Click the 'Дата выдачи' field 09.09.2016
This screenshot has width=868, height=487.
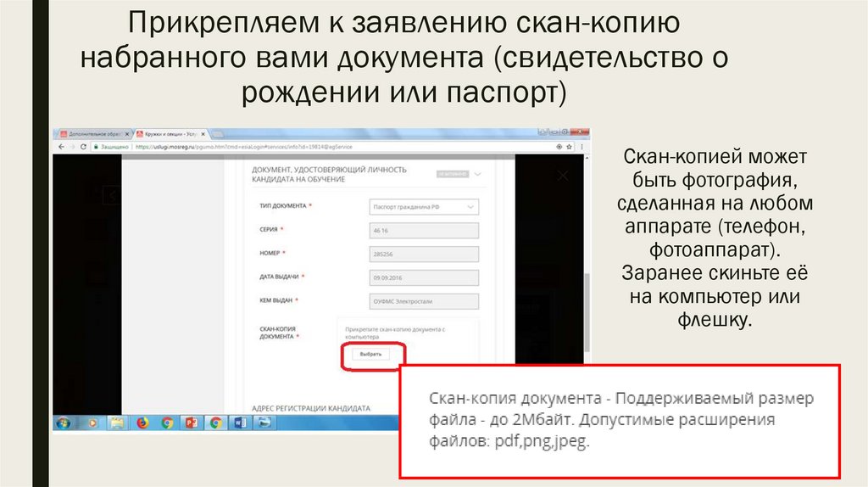(x=424, y=277)
